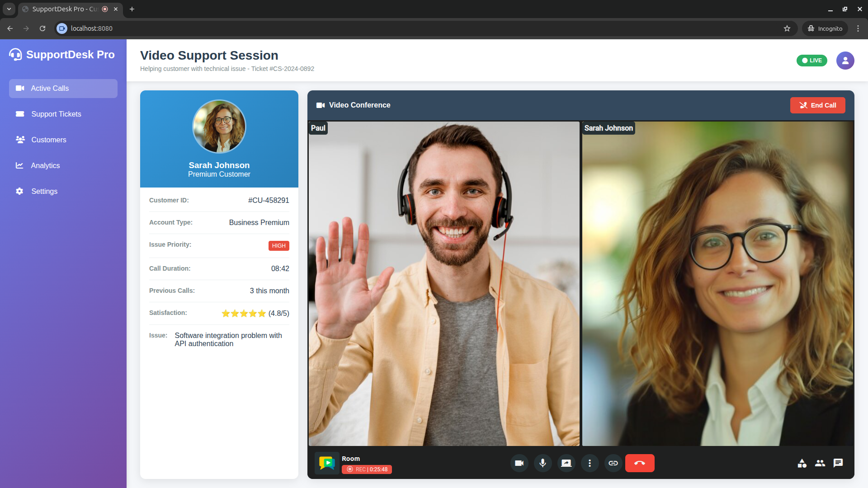Image resolution: width=868 pixels, height=488 pixels.
Task: Open the Settings gear item
Action: (44, 192)
